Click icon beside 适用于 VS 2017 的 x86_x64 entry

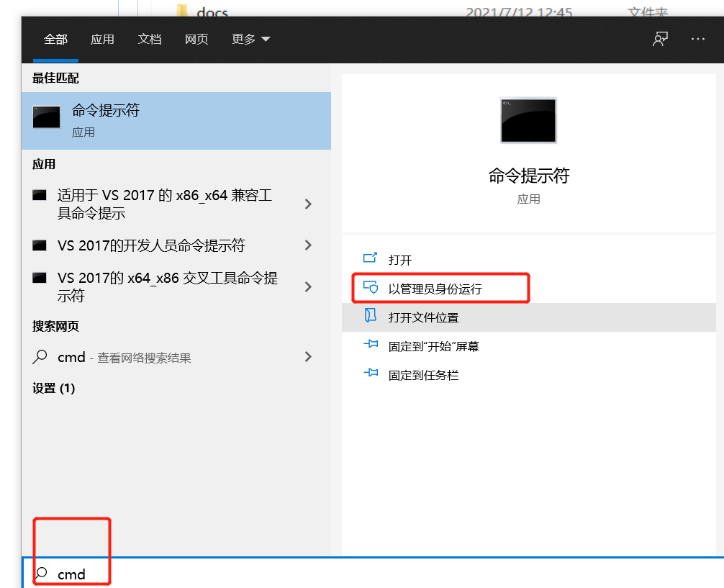click(x=40, y=195)
